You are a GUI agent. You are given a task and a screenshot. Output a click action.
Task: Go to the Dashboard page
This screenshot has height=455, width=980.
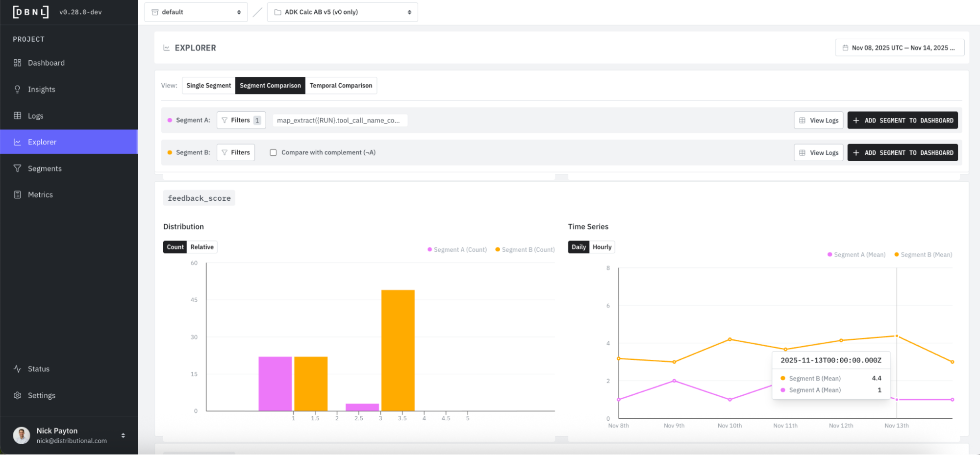tap(69, 63)
